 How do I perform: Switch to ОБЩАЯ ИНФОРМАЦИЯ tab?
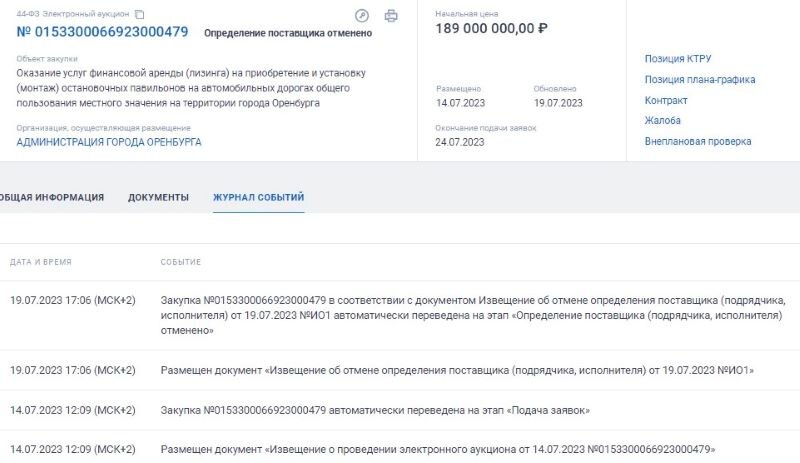pyautogui.click(x=52, y=197)
